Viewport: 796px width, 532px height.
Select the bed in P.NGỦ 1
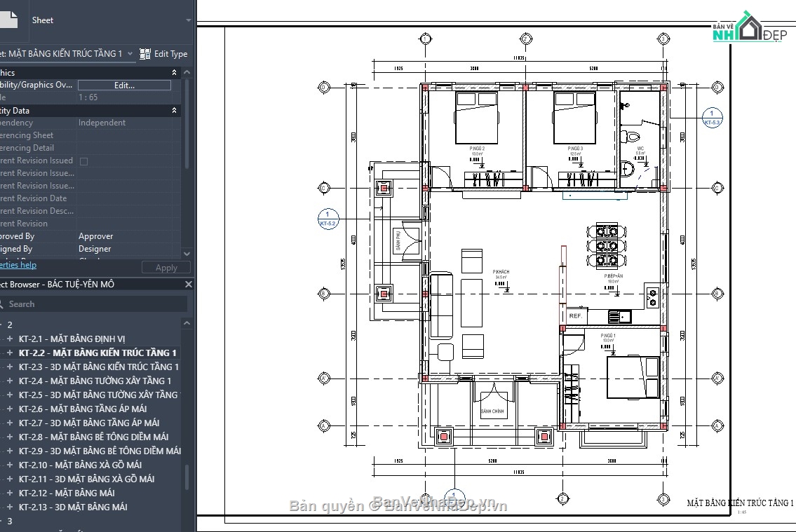(x=633, y=377)
